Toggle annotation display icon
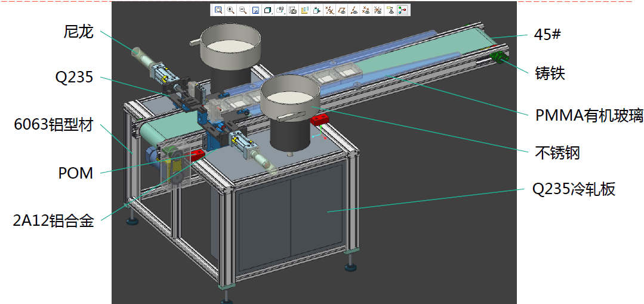Viewport: 644px width, 304px height. (x=390, y=10)
